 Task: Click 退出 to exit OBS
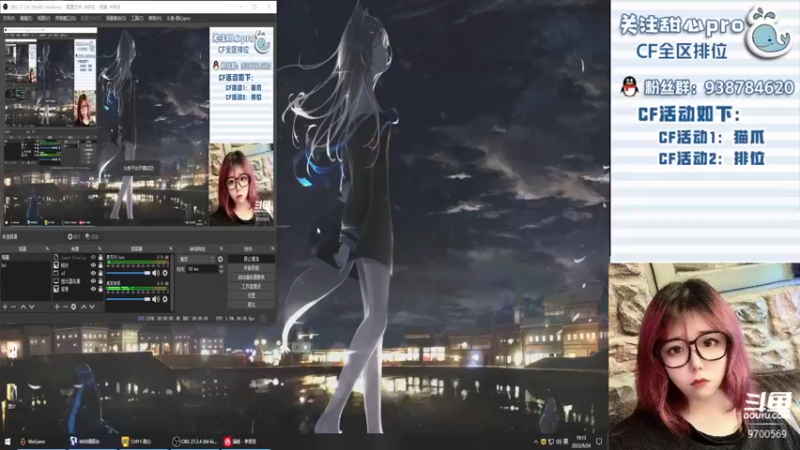pyautogui.click(x=252, y=305)
